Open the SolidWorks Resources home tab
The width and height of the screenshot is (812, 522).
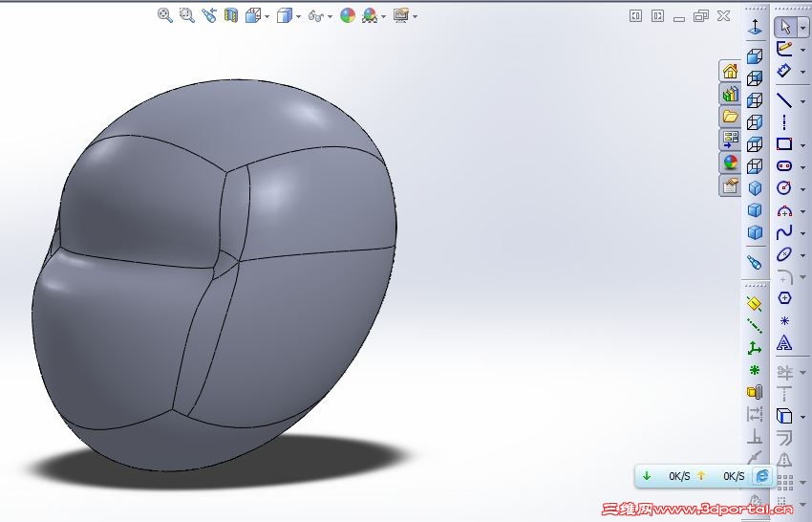pyautogui.click(x=730, y=71)
